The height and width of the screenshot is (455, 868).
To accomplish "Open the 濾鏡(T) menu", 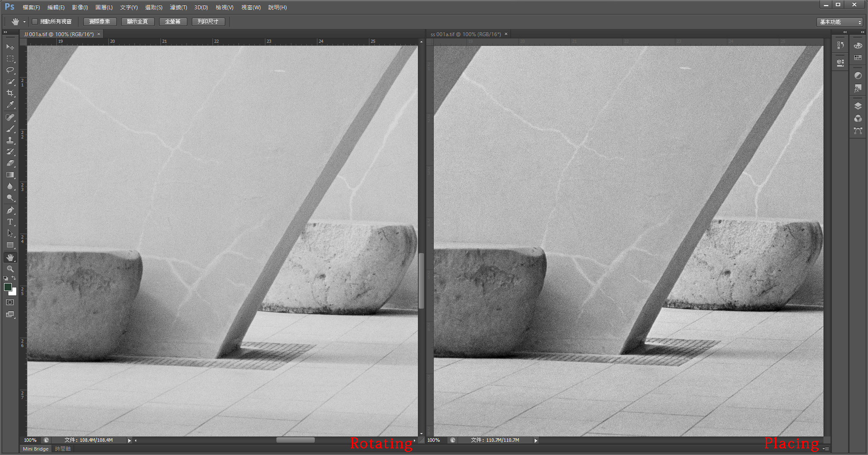I will point(178,7).
